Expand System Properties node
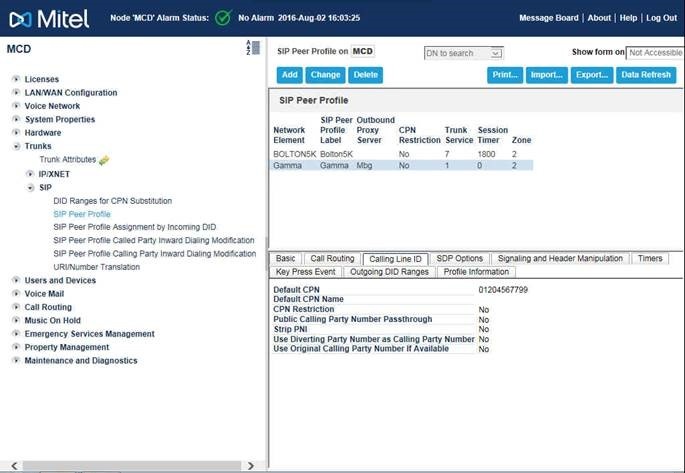Screen dimensions: 685x473 (16, 119)
